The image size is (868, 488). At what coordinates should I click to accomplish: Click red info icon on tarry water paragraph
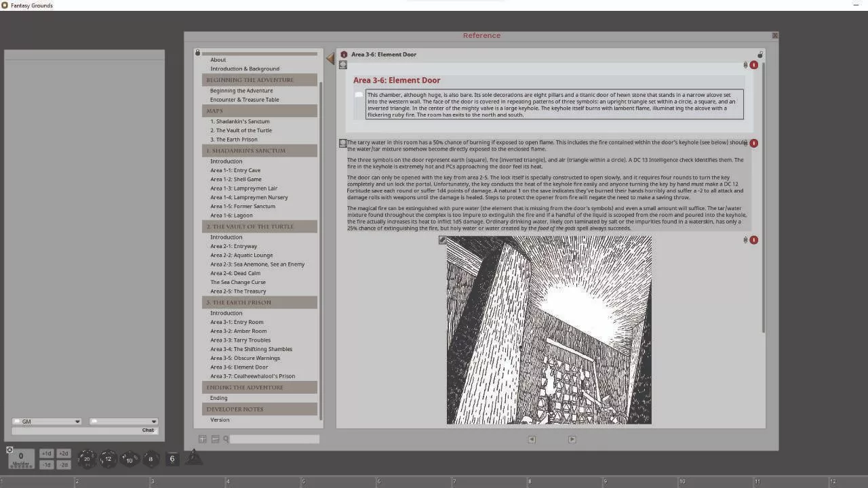point(753,143)
